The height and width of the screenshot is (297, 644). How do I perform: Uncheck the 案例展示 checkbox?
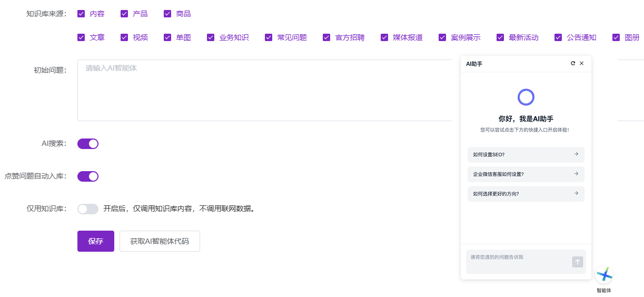442,37
